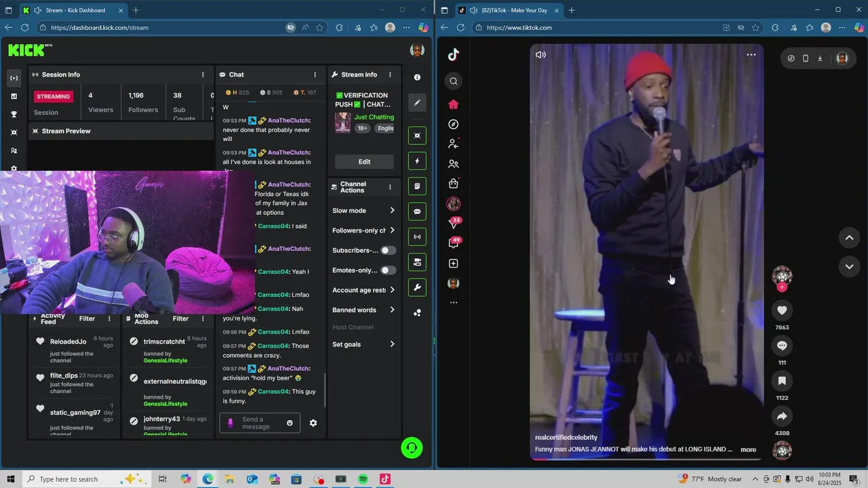
Task: Open TikTok Explore compass icon
Action: click(454, 125)
